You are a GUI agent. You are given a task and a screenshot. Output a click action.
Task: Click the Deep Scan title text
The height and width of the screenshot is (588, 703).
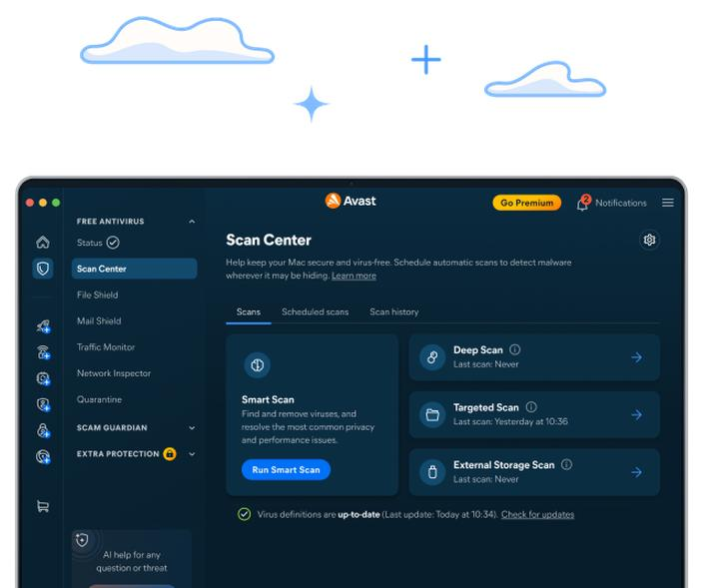478,349
